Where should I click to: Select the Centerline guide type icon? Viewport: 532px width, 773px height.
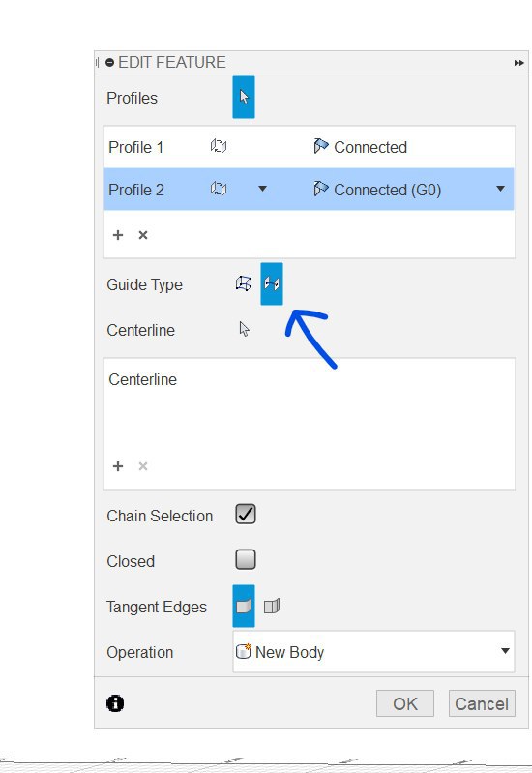pyautogui.click(x=272, y=283)
